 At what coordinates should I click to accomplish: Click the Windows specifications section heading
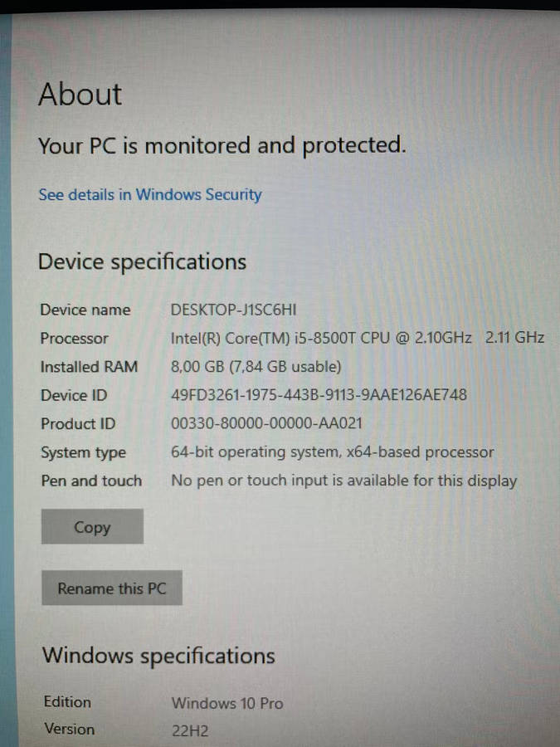(x=158, y=656)
